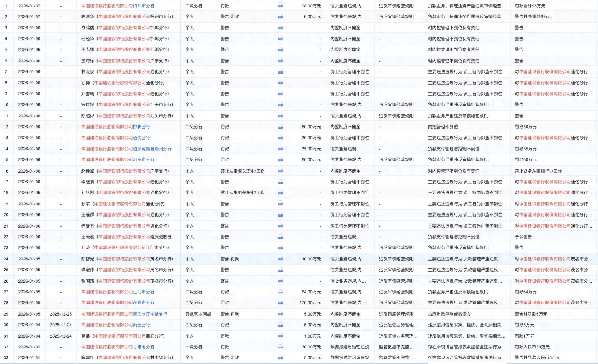This screenshot has height=364, width=598.
Task: Click the document icon in 岑鸿儒's row
Action: coord(281,28)
